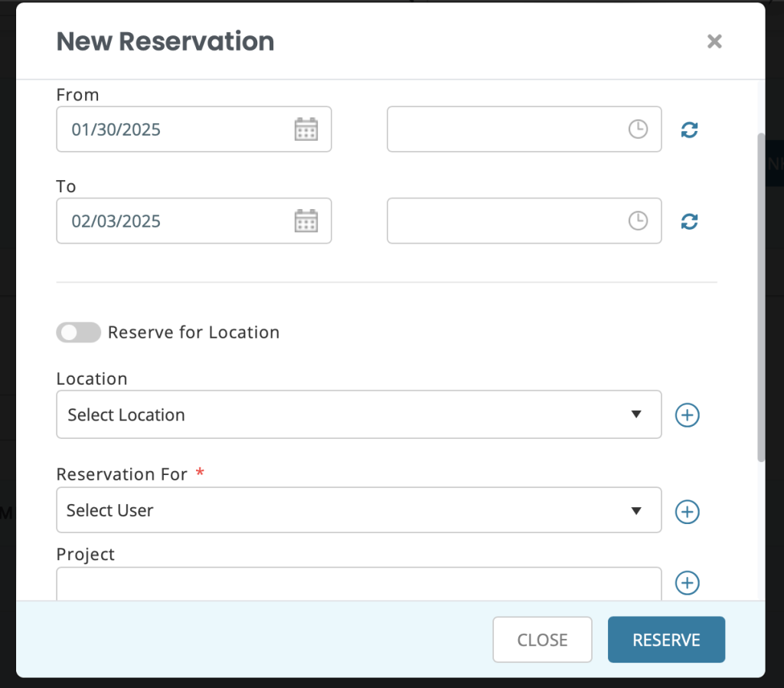The height and width of the screenshot is (688, 784).
Task: Toggle the Reserve for Location switch
Action: (x=79, y=333)
